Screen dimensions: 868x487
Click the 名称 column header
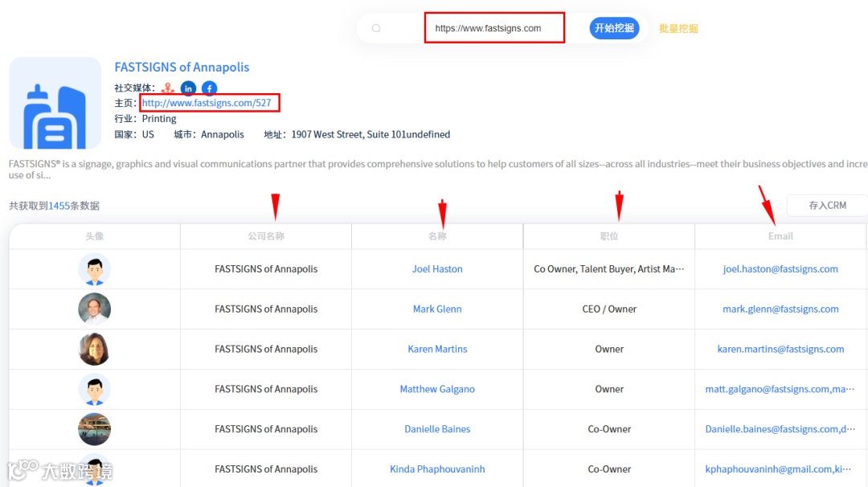[437, 236]
